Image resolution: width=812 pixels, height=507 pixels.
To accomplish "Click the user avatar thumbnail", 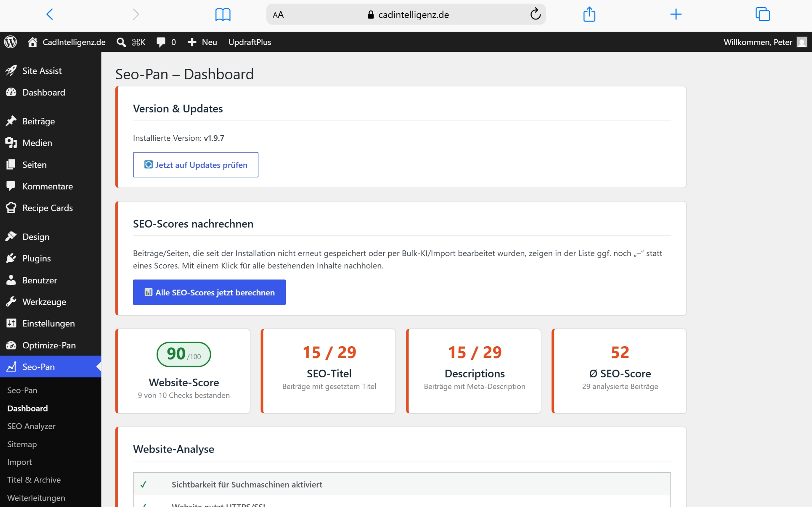I will click(x=802, y=42).
